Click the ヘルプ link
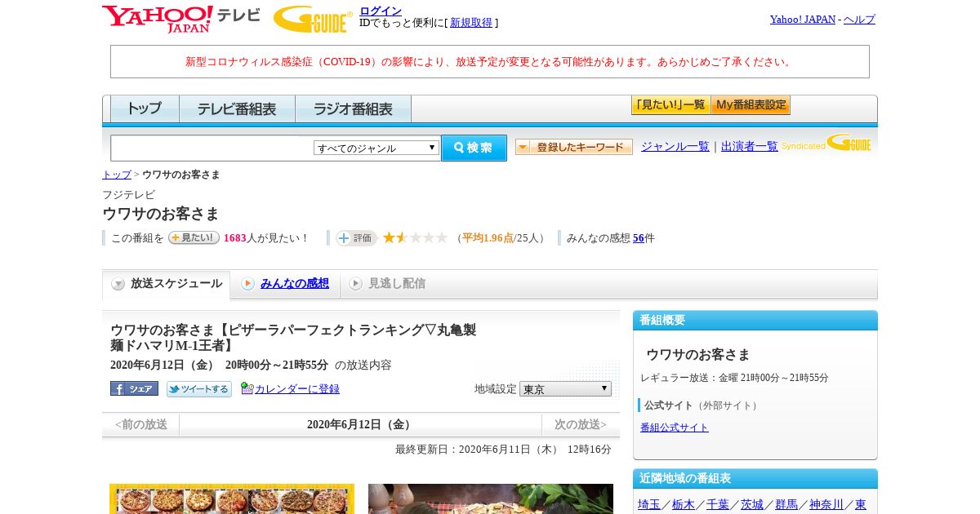Viewport: 980px width, 514px height. [859, 19]
